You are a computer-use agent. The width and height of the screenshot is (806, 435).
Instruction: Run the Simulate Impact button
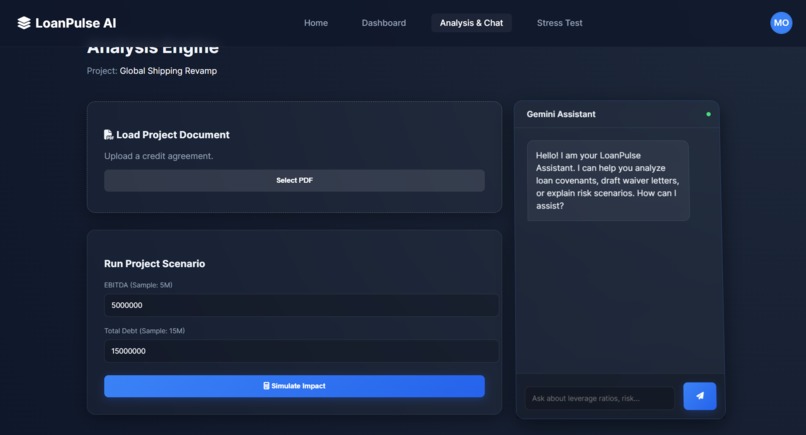click(294, 386)
